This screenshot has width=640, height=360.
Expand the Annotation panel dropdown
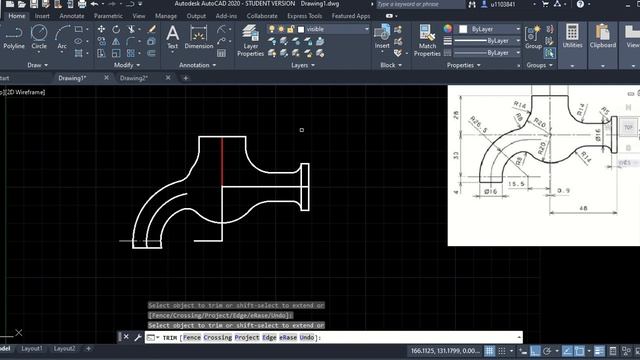(198, 65)
